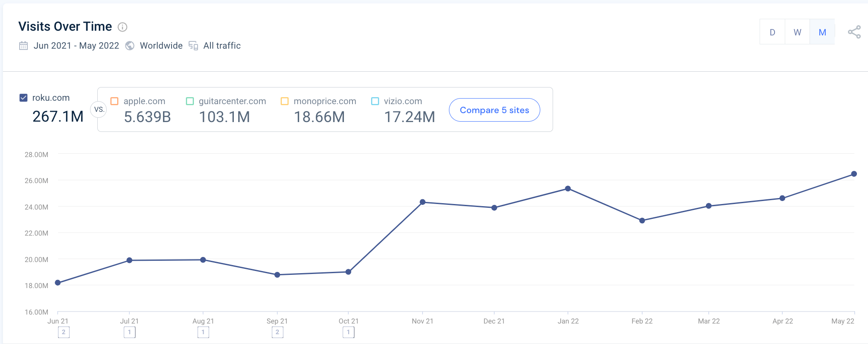Click the 267.1M roku.com total
This screenshot has width=868, height=344.
click(58, 117)
